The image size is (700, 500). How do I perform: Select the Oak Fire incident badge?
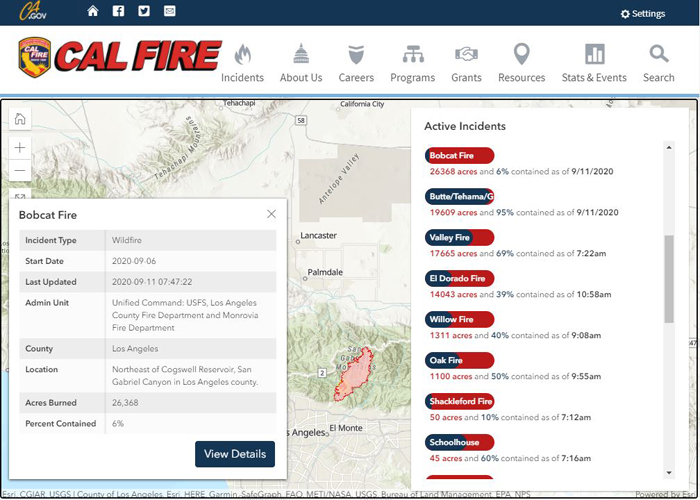(460, 360)
